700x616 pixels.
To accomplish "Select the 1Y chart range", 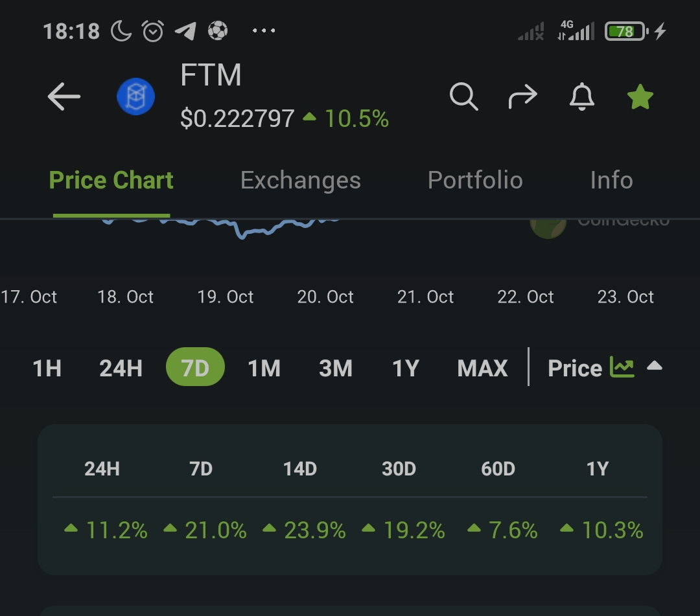I will 406,369.
